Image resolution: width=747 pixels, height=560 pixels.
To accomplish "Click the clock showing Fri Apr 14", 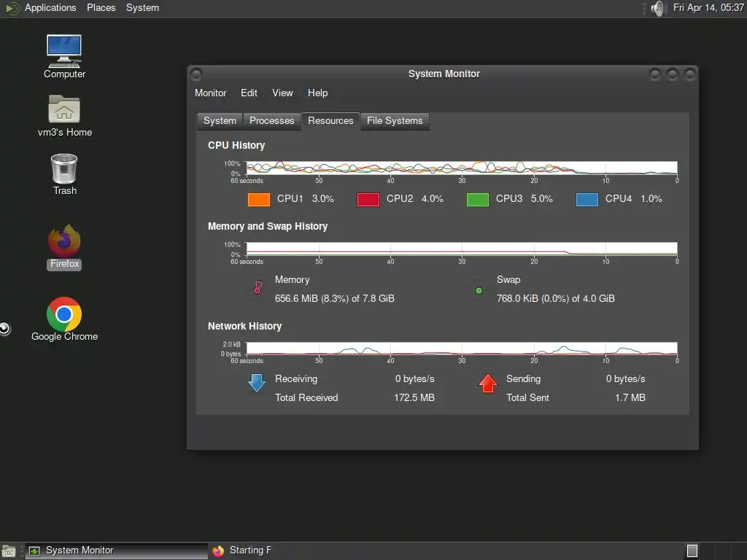I will tap(708, 7).
